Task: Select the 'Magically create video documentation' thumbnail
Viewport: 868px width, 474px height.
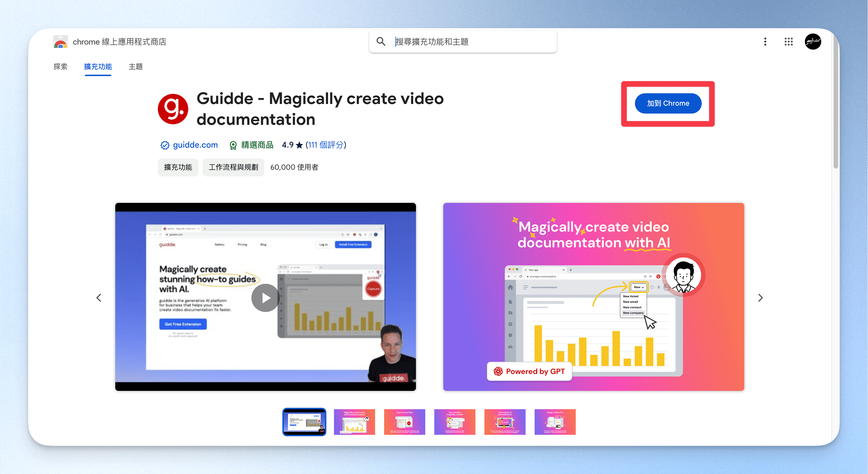Action: 354,422
